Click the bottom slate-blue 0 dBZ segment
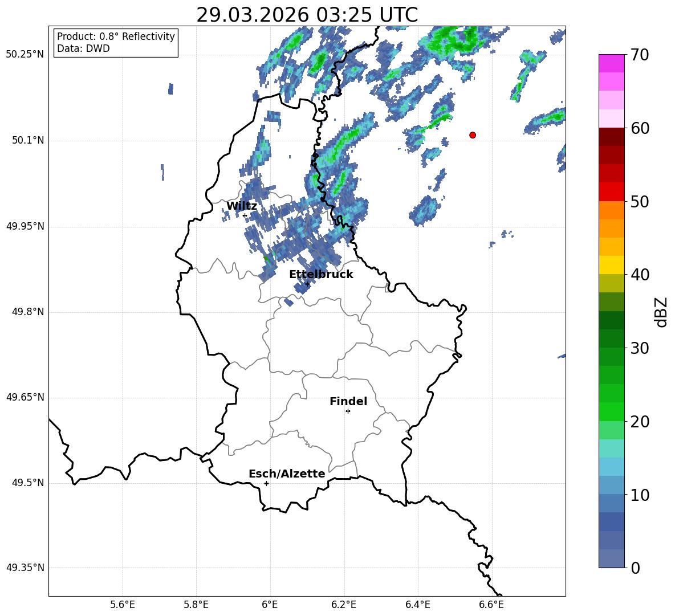 click(x=611, y=558)
